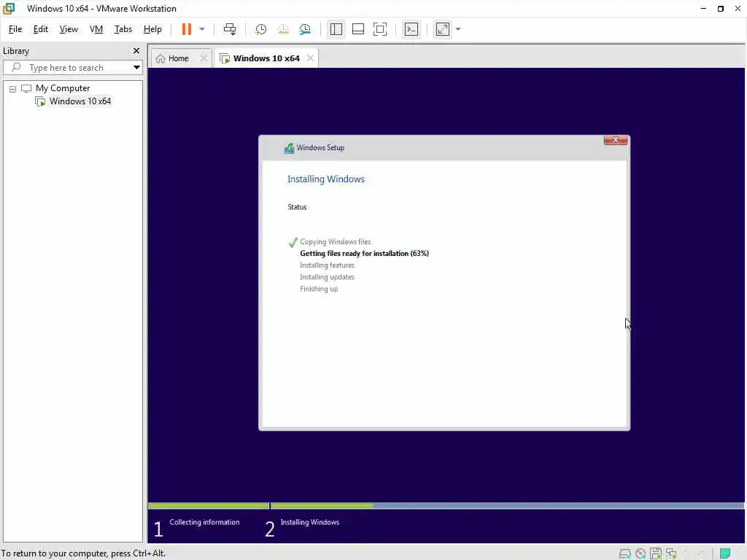The height and width of the screenshot is (560, 747).
Task: Open the power options dropdown arrow
Action: pos(202,29)
